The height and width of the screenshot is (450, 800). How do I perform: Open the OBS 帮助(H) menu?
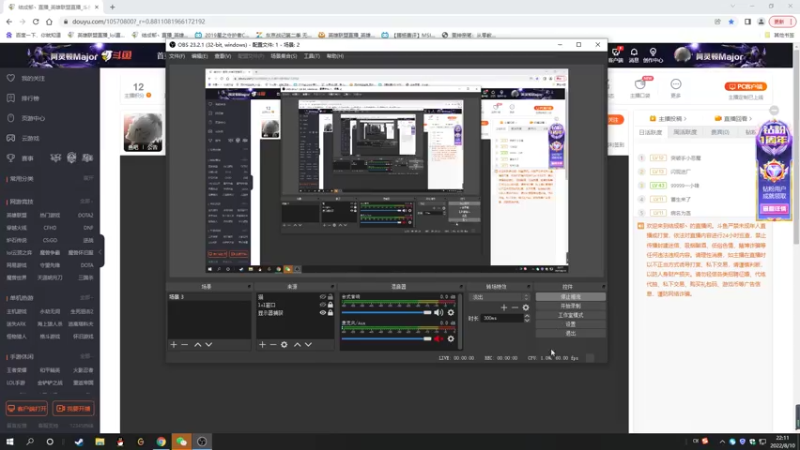click(335, 56)
